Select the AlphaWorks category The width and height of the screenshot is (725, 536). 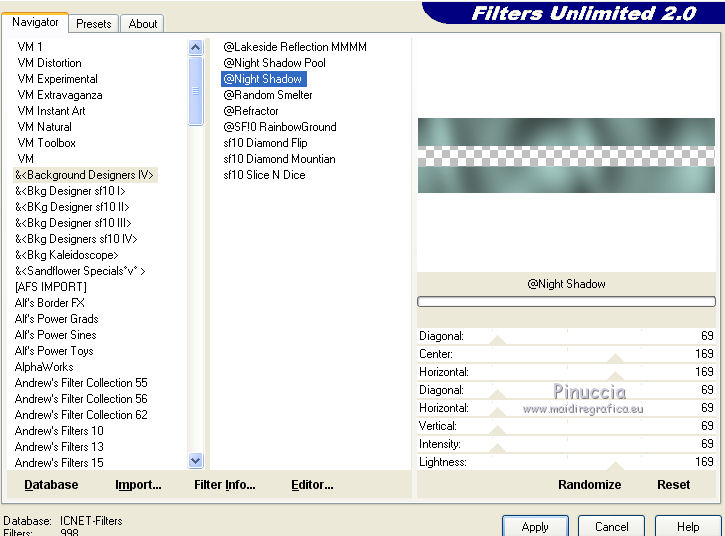(44, 367)
